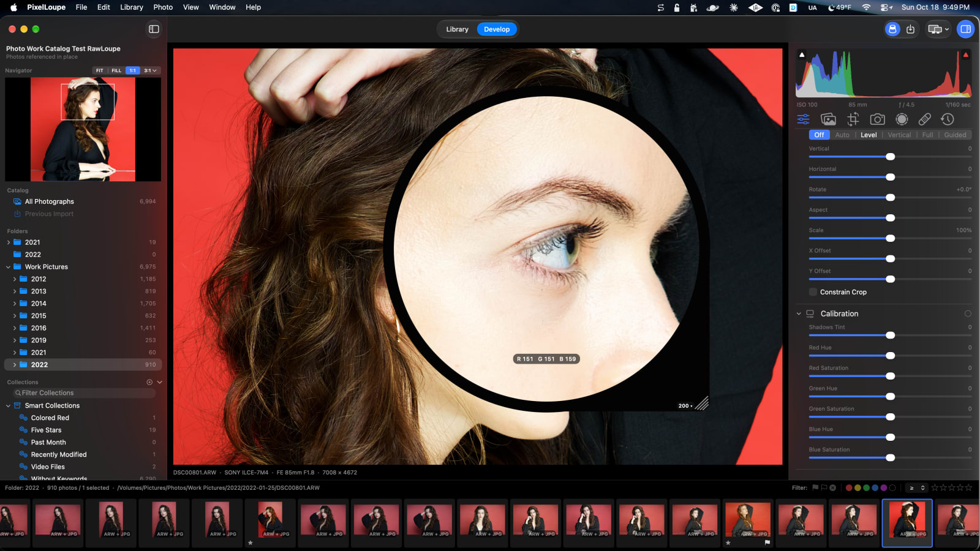Toggle the left sidebar panel icon
The height and width of the screenshot is (551, 980).
154,29
